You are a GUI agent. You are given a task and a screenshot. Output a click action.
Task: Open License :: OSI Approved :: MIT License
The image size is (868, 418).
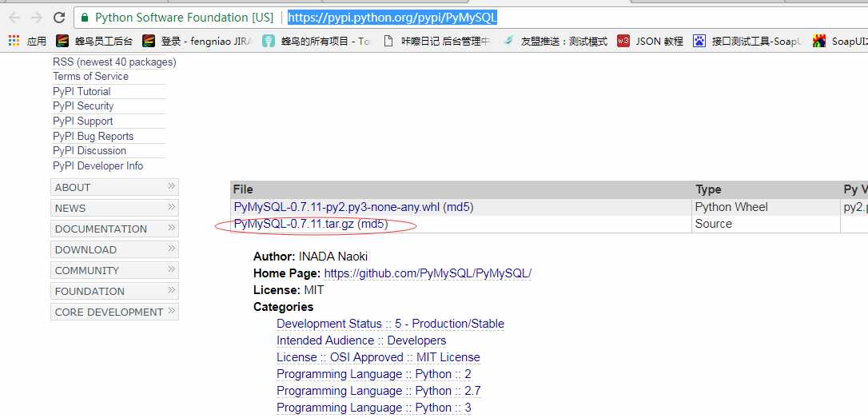click(378, 357)
